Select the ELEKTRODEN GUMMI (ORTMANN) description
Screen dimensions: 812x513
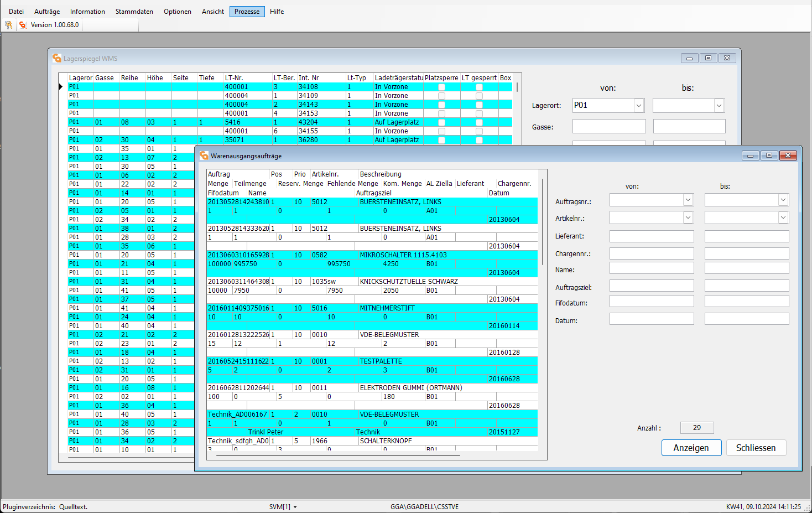pyautogui.click(x=411, y=388)
